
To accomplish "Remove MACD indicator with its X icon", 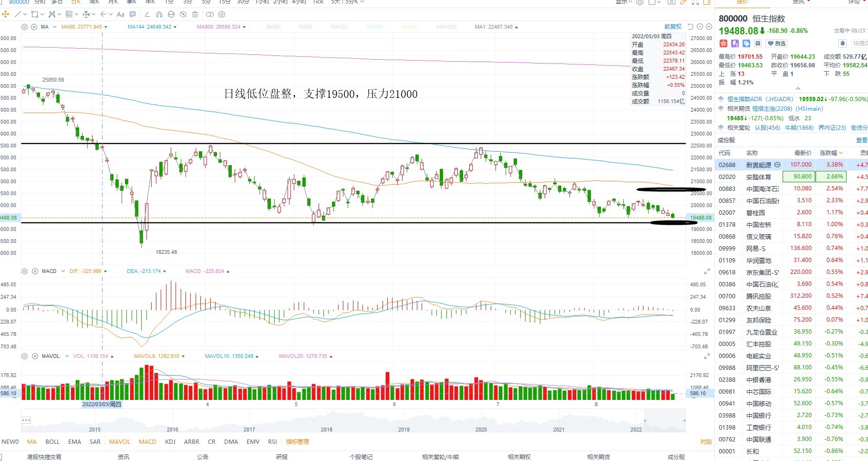I will 35,271.
